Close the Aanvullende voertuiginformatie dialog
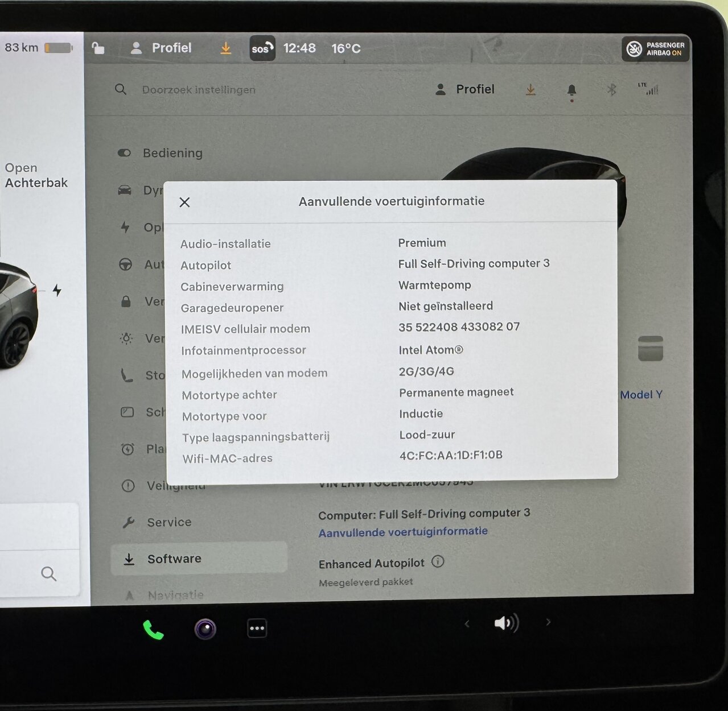This screenshot has height=711, width=728. pos(184,202)
